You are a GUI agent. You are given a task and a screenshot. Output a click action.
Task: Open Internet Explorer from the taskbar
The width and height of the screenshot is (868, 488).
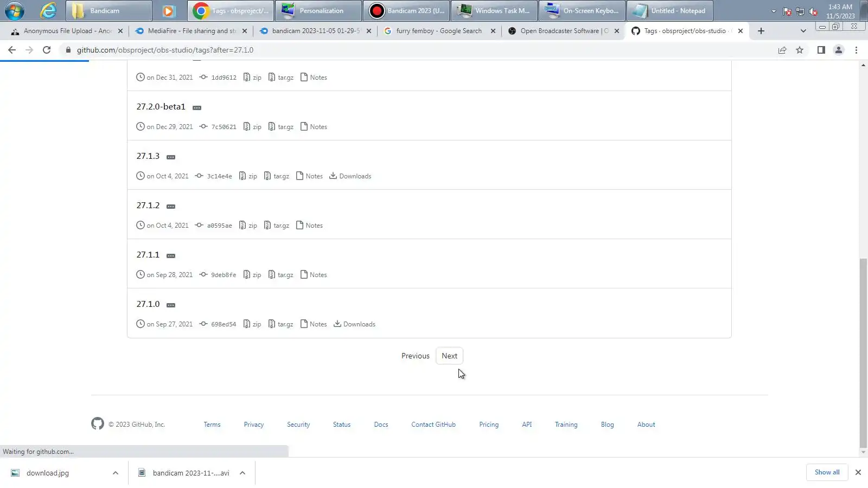[x=48, y=10]
